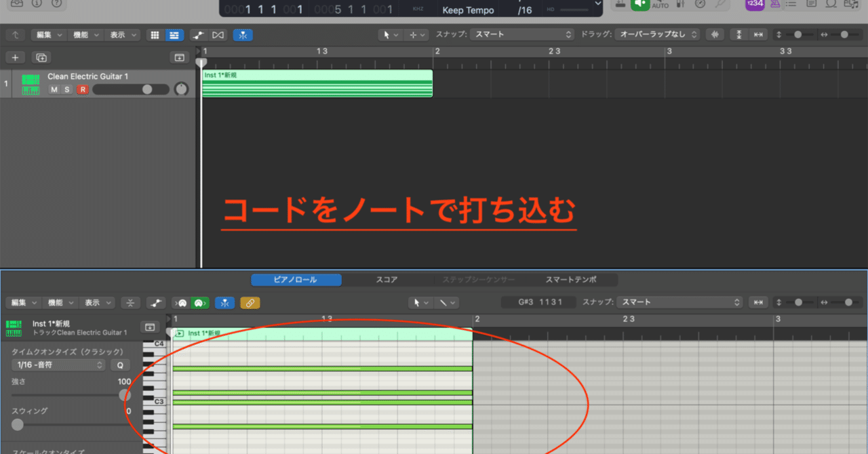Show Flex in the tracks area toolbar

coord(218,35)
